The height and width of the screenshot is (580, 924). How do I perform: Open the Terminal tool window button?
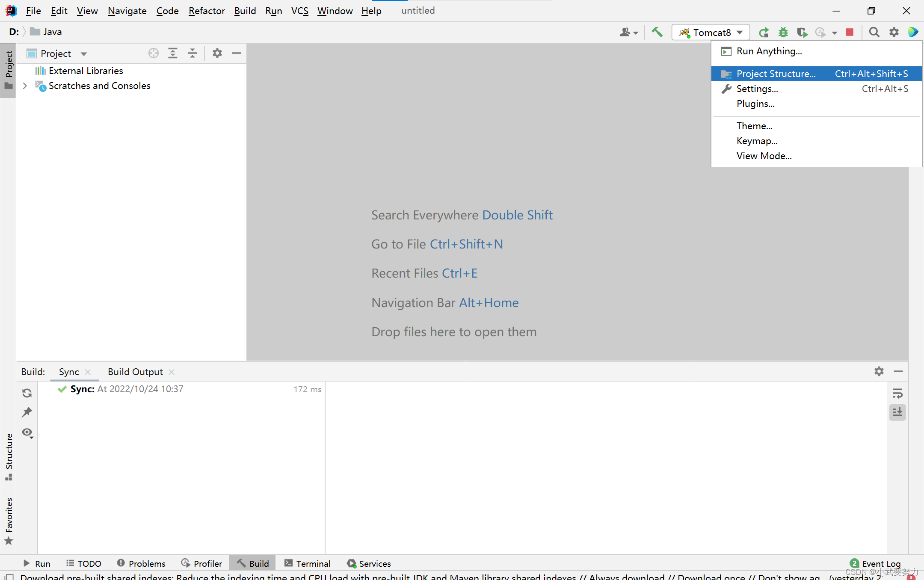308,563
